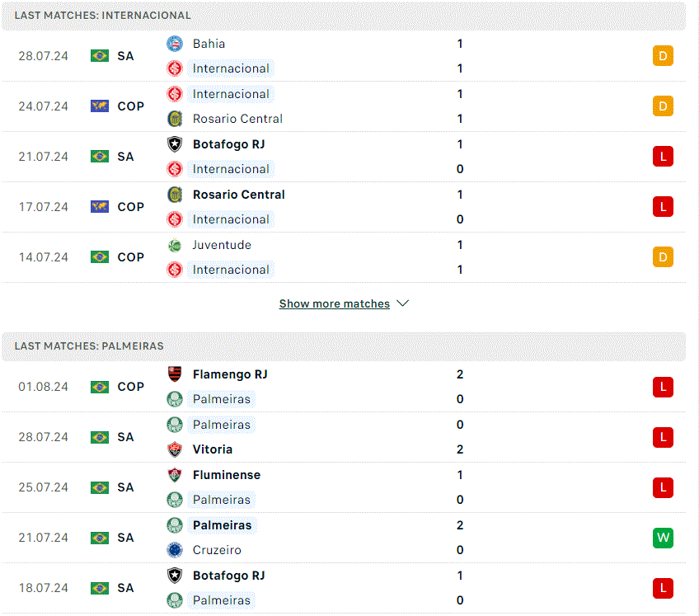Open the Rosario Central team name on 17.07.24
The image size is (699, 616).
pos(238,195)
